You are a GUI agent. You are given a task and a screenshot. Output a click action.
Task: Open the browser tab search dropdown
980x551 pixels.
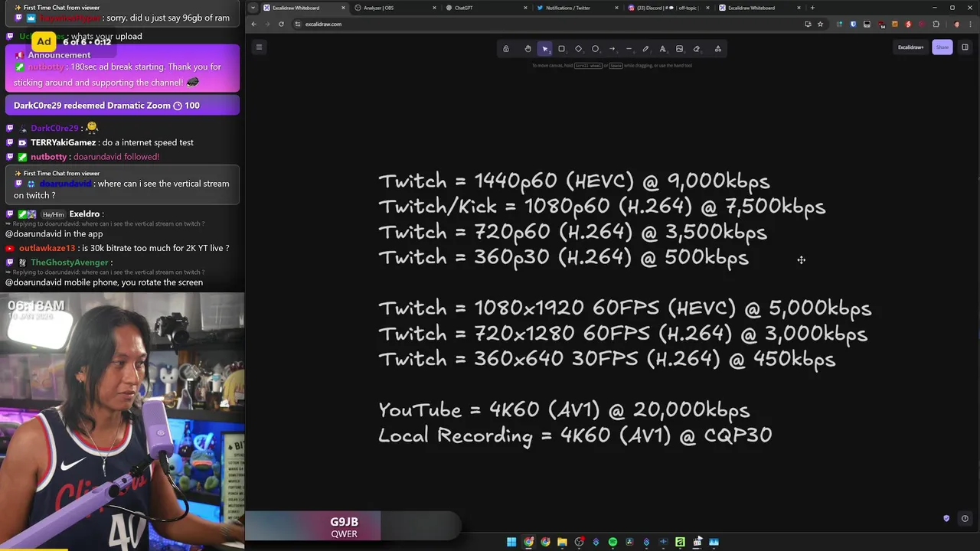(x=253, y=8)
